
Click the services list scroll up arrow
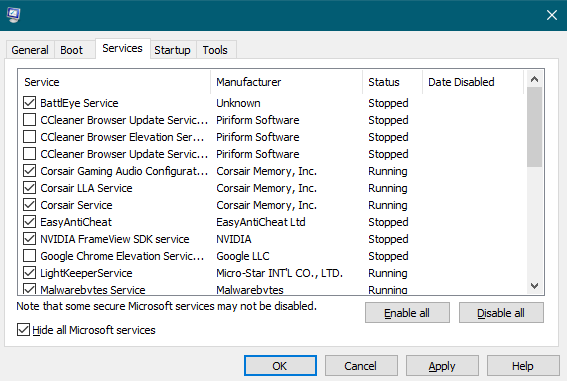tap(534, 79)
